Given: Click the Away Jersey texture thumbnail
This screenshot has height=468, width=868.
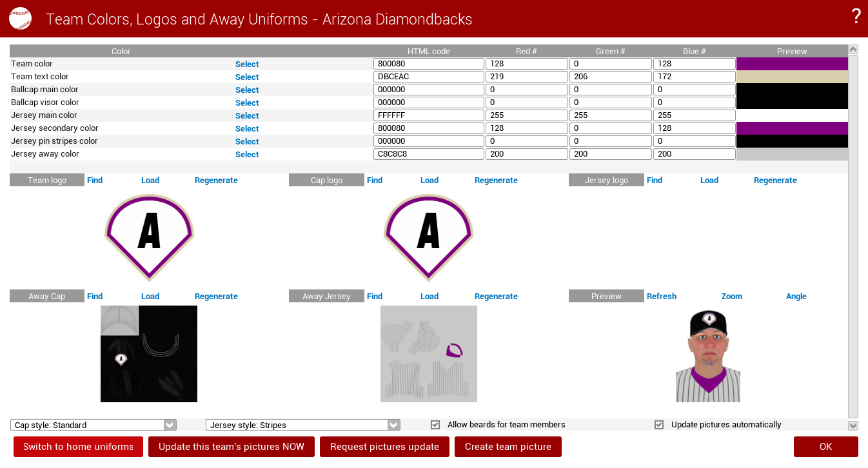Looking at the screenshot, I should point(429,354).
